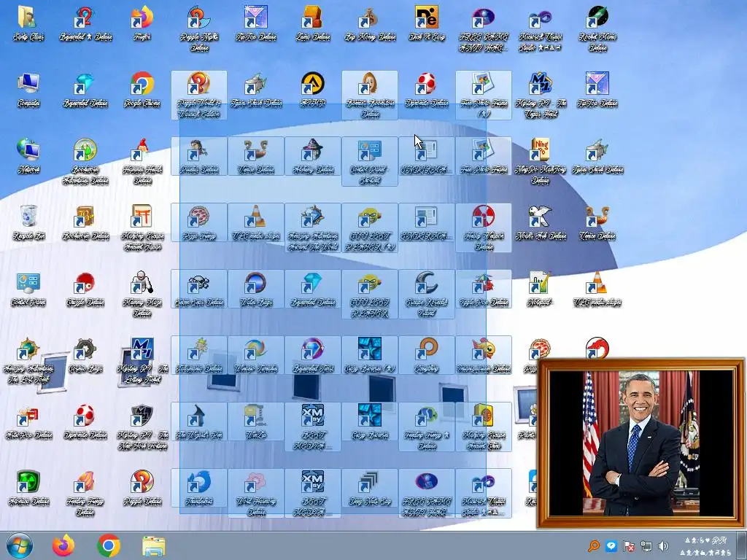Select Seven Seas Deluxe skull icon
747x560 pixels.
[x=199, y=289]
